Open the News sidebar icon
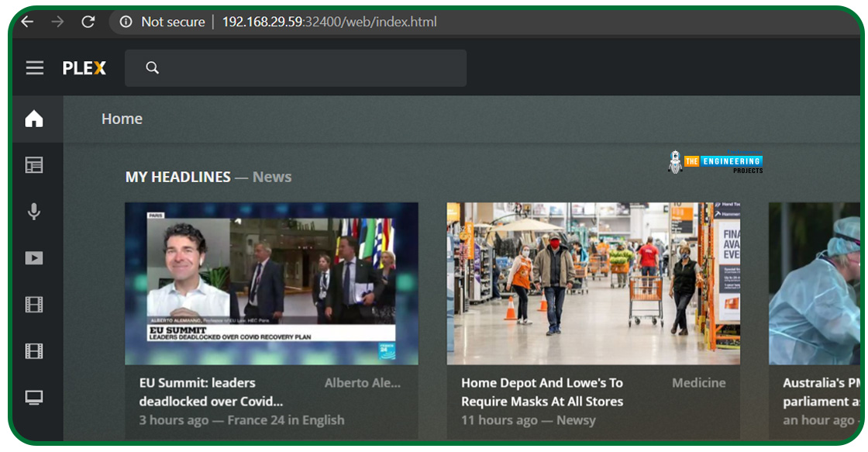The width and height of the screenshot is (868, 452). point(34,165)
